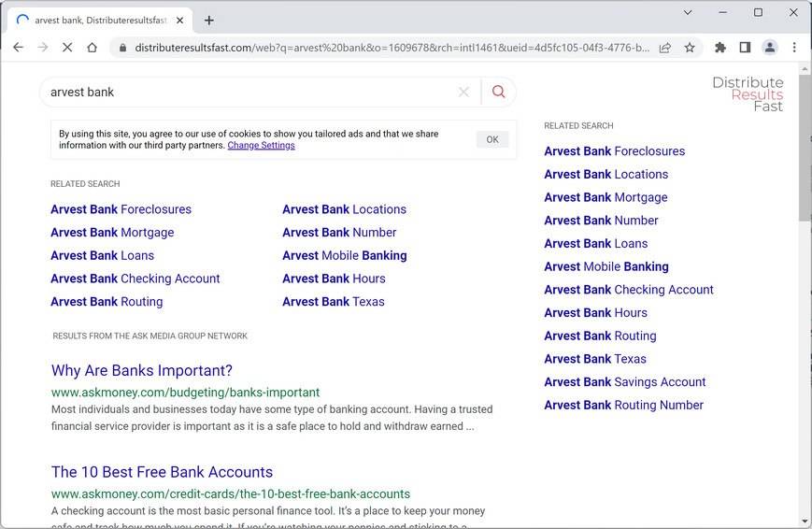Image resolution: width=812 pixels, height=529 pixels.
Task: Open the Chrome three-dot menu
Action: (x=794, y=48)
